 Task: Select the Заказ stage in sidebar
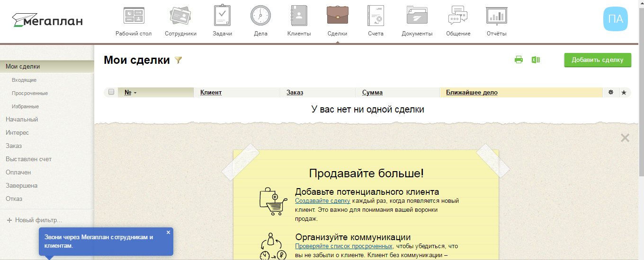(14, 146)
